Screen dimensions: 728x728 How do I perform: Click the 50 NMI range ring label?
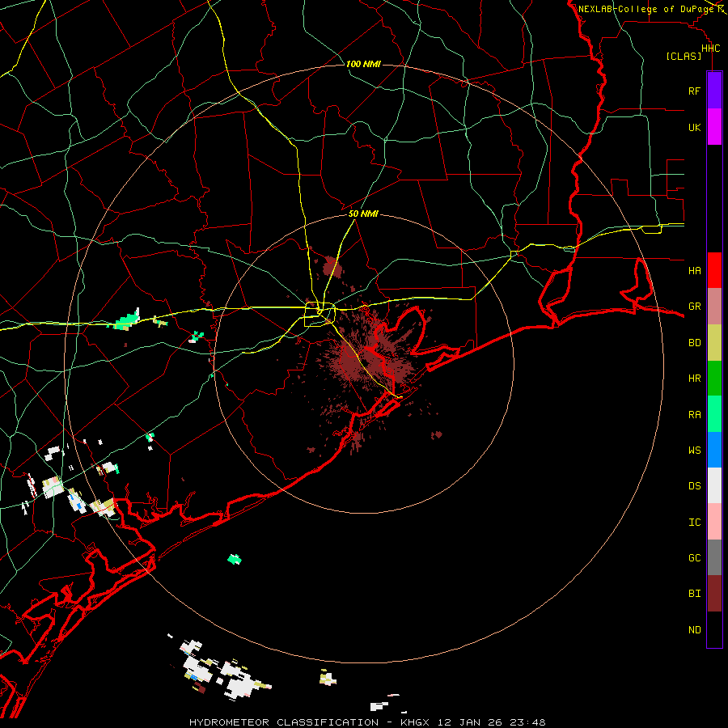363,214
